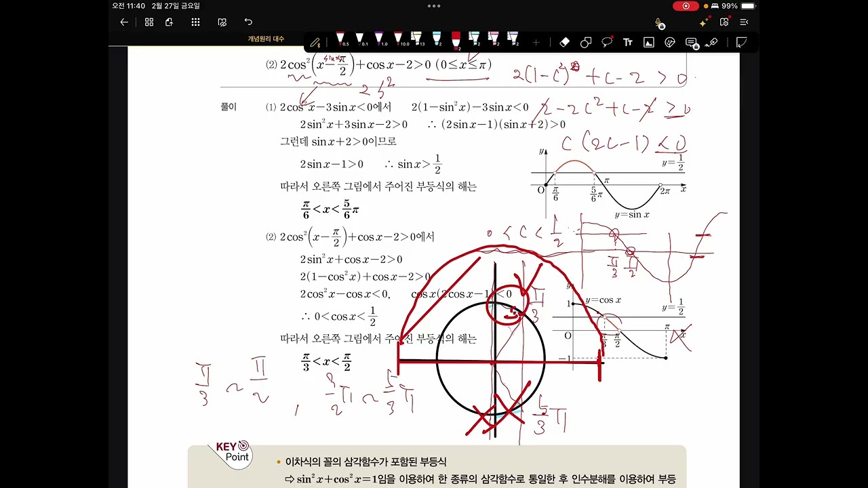Tap the locked comment bubble tool
868x488 pixels.
(x=691, y=43)
